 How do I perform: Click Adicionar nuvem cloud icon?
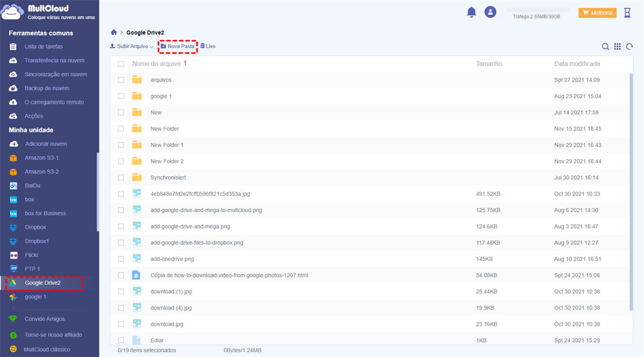(x=13, y=144)
